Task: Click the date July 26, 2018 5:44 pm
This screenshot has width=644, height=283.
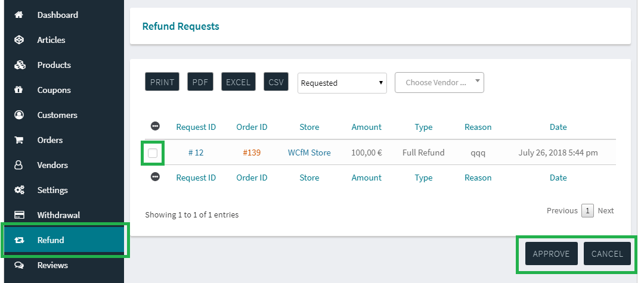Action: click(x=558, y=153)
